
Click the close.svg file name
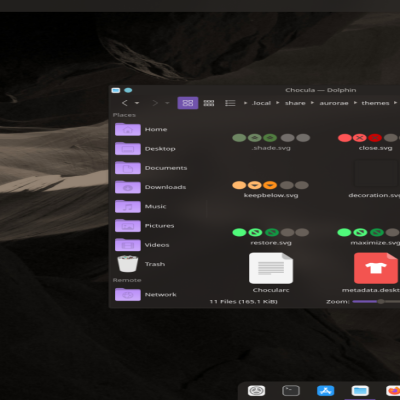click(x=375, y=148)
